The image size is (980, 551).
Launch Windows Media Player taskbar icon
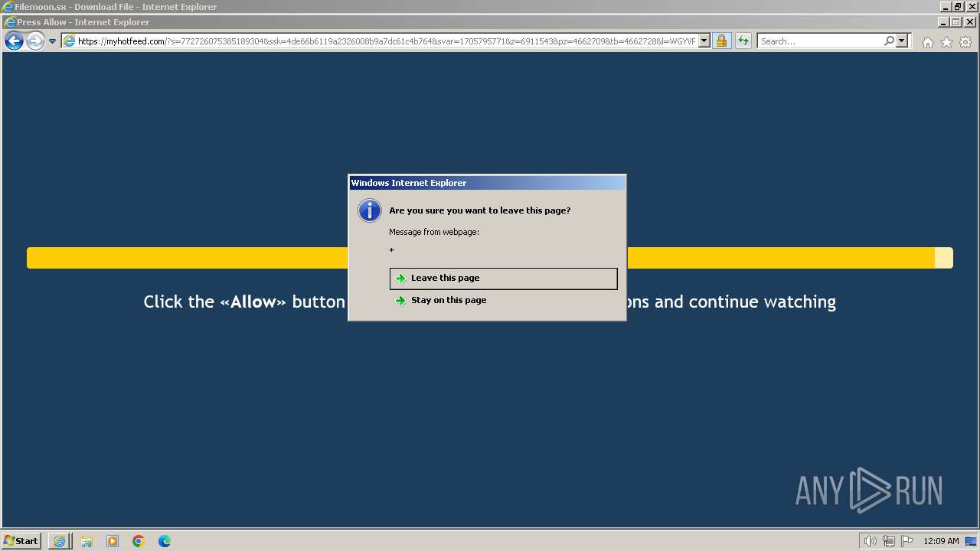click(x=113, y=541)
